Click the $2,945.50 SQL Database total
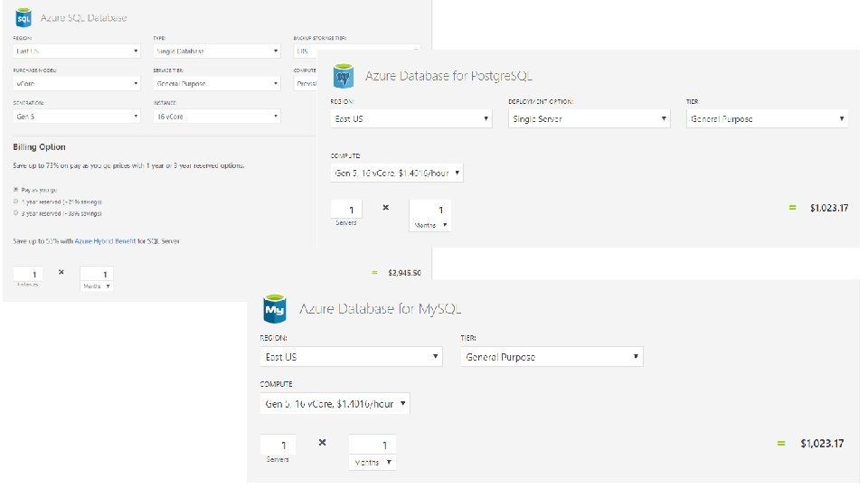This screenshot has width=868, height=488. [x=404, y=273]
